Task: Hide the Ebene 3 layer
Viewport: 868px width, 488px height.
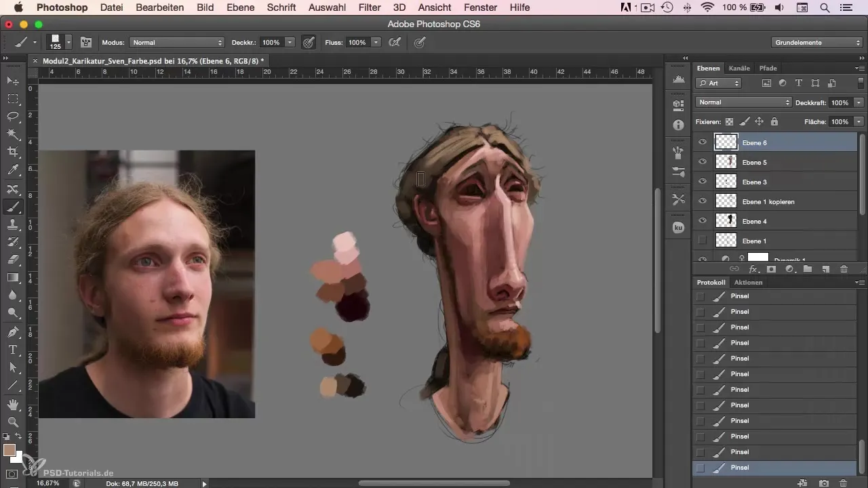Action: click(x=703, y=182)
